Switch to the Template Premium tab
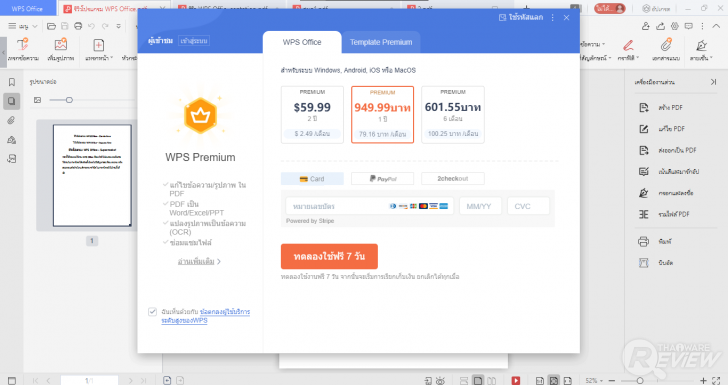Viewport: 728px width, 385px height. point(381,42)
